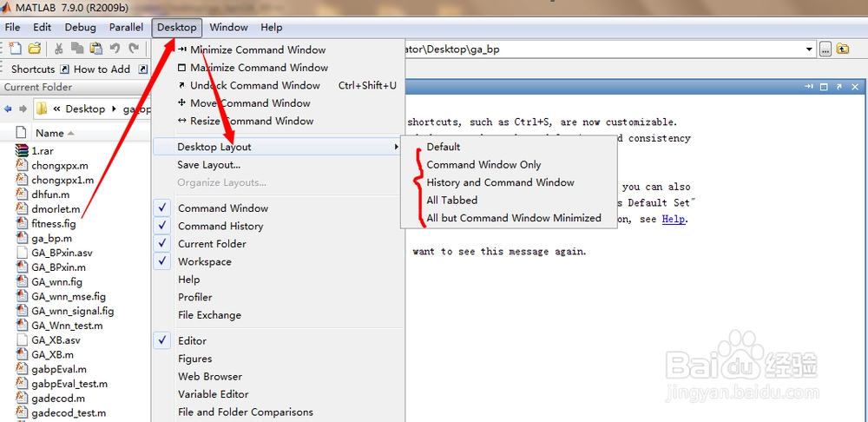This screenshot has width=868, height=422.
Task: Click the Shortcuts toolbar label
Action: pyautogui.click(x=33, y=69)
